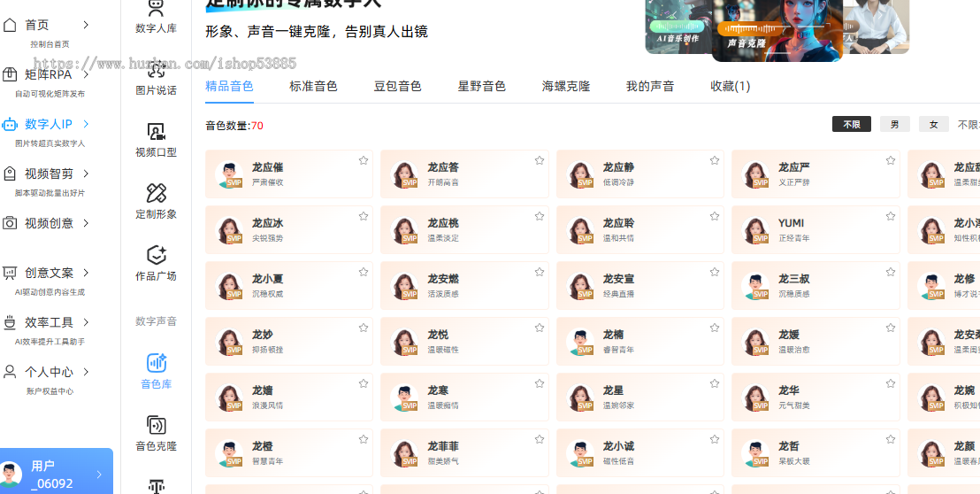Click the YUMI voice avatar
This screenshot has width=980, height=494.
coord(755,230)
